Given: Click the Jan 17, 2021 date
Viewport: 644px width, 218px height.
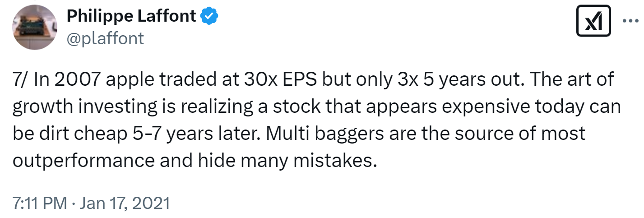Looking at the screenshot, I should (x=125, y=203).
